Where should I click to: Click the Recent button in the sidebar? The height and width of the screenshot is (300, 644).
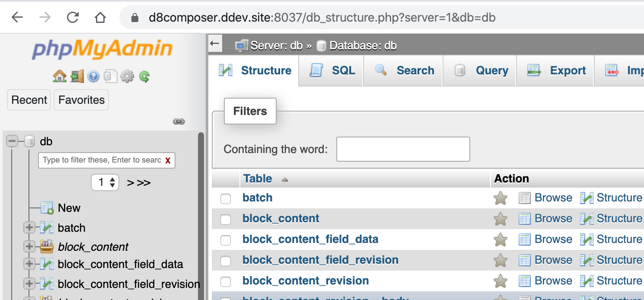click(x=29, y=100)
